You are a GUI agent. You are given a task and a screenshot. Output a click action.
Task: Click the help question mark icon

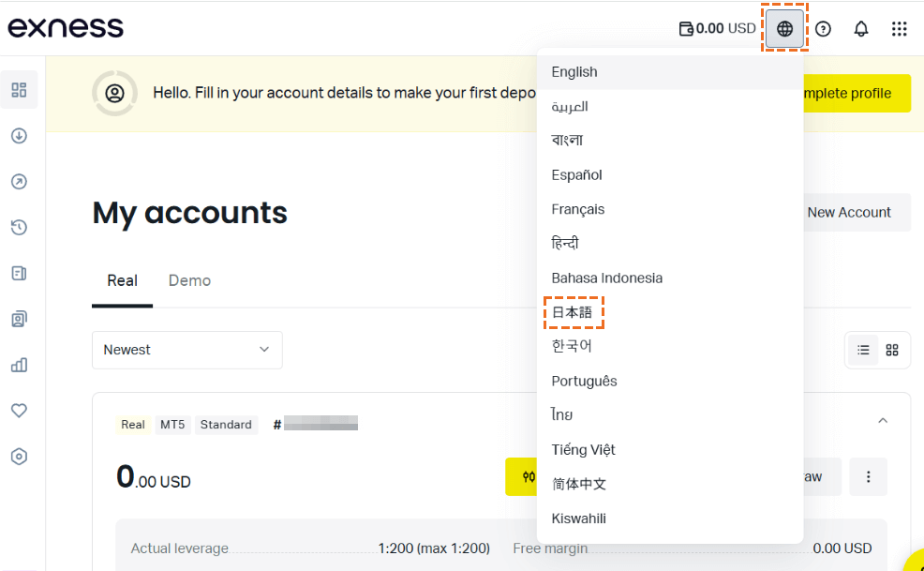point(823,28)
